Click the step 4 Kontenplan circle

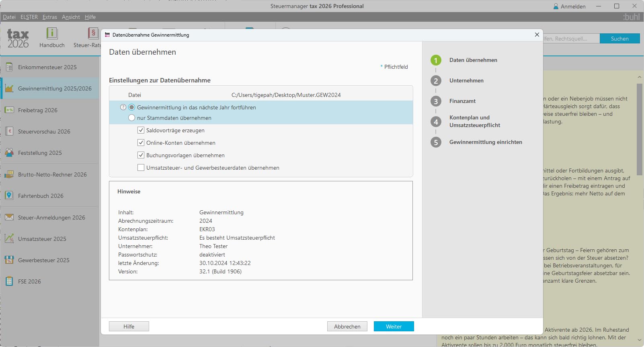pyautogui.click(x=436, y=122)
